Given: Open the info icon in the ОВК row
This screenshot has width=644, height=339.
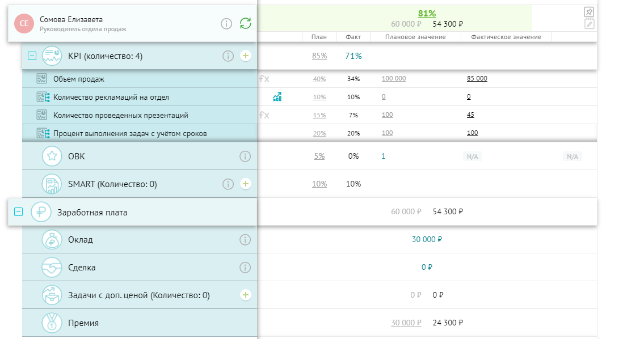Looking at the screenshot, I should coord(245,156).
